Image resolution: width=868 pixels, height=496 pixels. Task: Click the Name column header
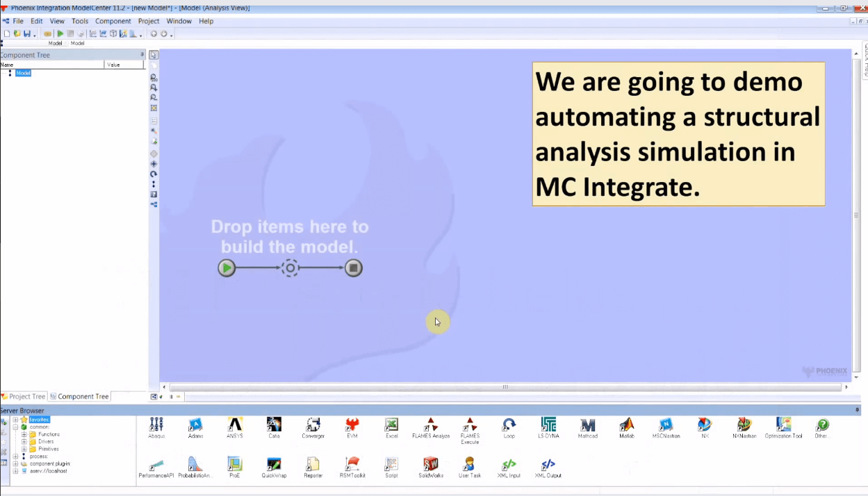[52, 65]
